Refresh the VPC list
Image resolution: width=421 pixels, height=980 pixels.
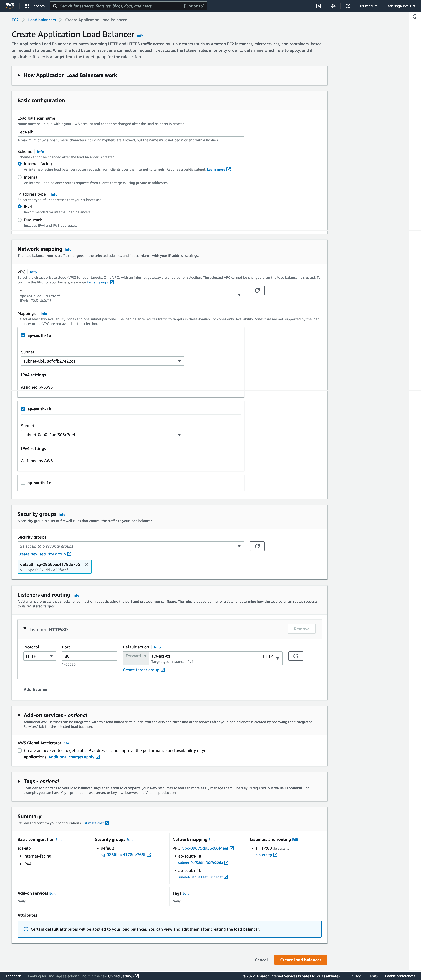(257, 290)
